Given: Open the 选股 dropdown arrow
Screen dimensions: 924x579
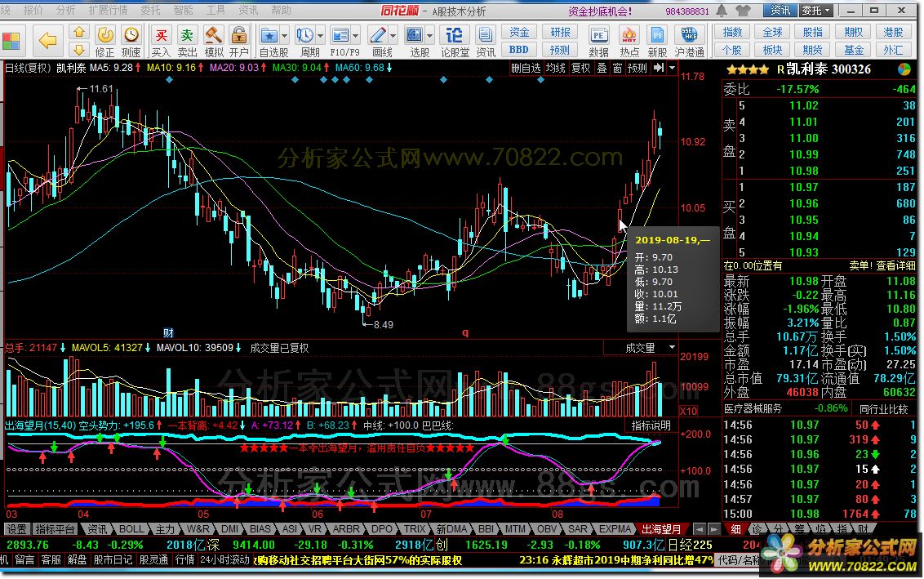Looking at the screenshot, I should coord(430,36).
